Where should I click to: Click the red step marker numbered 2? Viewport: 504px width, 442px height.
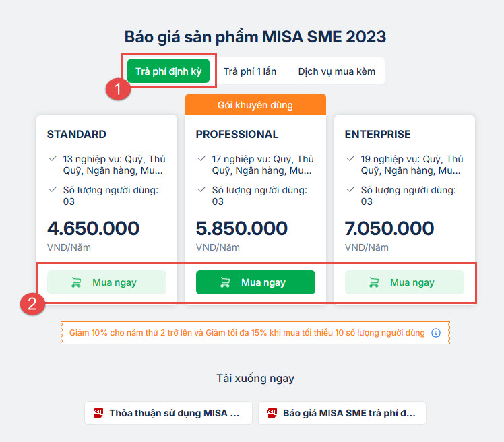pyautogui.click(x=32, y=304)
